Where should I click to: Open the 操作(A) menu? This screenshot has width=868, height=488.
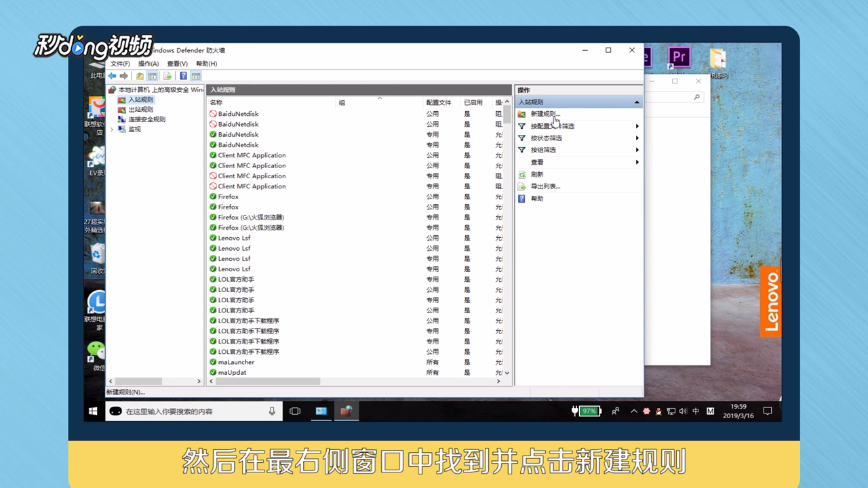pos(148,64)
